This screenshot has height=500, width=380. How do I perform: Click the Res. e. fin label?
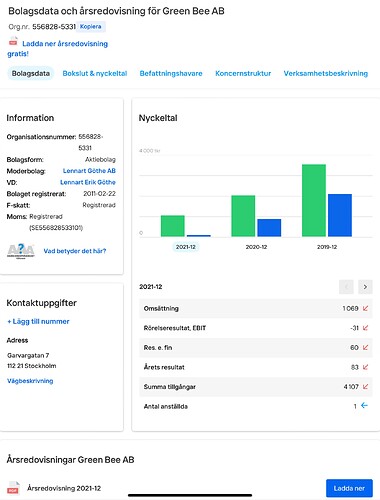(158, 348)
